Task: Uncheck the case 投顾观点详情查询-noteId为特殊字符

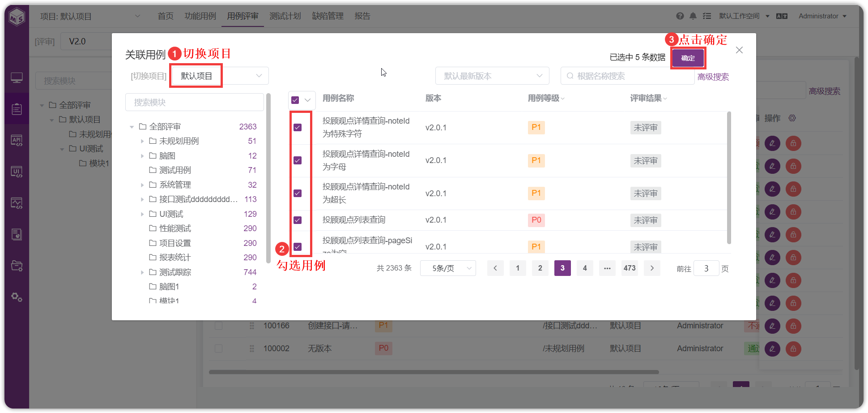Action: click(x=298, y=128)
